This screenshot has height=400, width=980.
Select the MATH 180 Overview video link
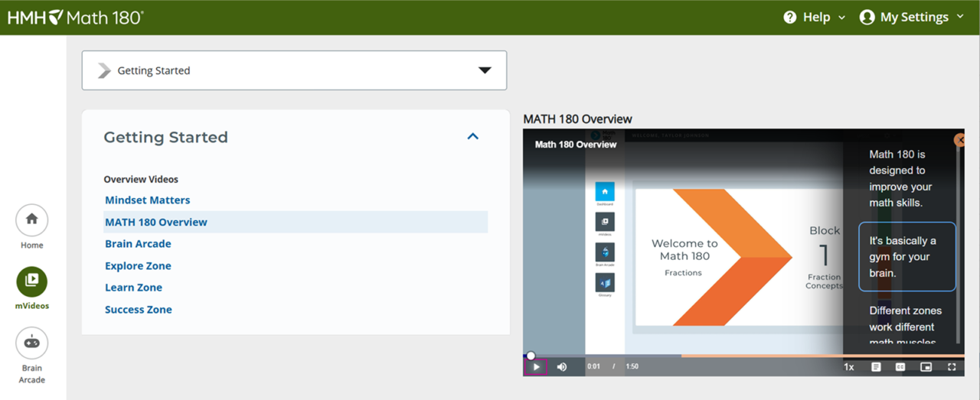click(x=156, y=223)
